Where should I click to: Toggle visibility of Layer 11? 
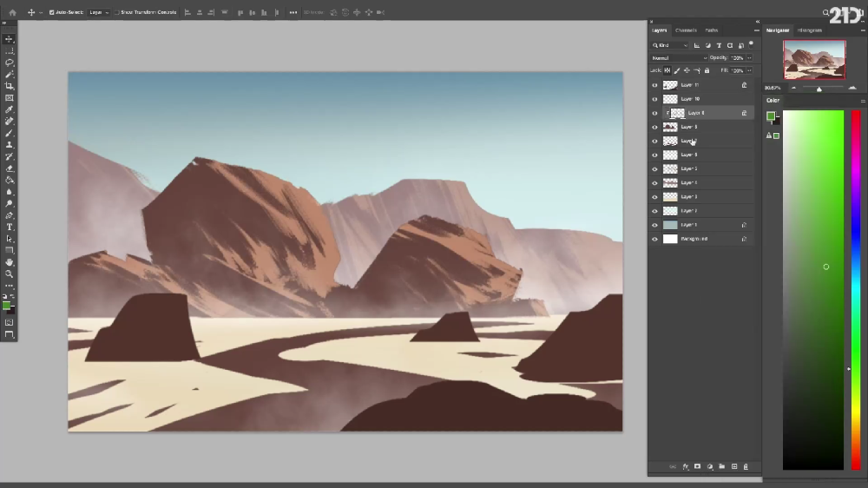(654, 85)
